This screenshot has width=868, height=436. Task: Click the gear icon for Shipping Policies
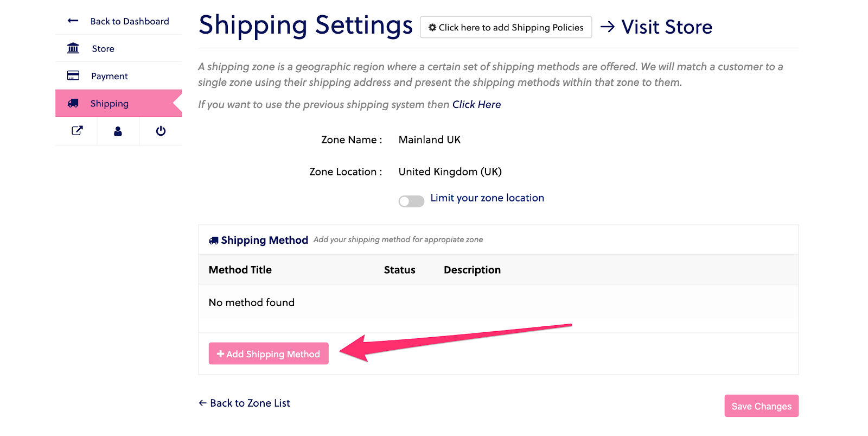(x=432, y=28)
